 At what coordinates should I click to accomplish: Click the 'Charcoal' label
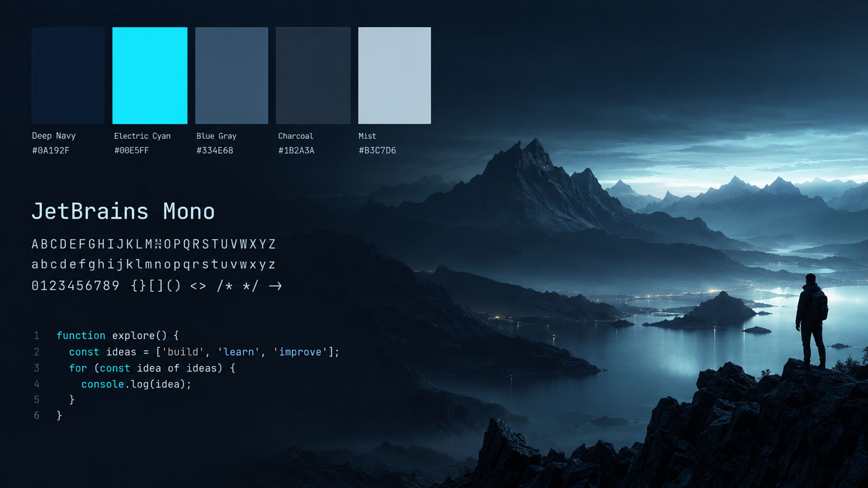tap(296, 136)
